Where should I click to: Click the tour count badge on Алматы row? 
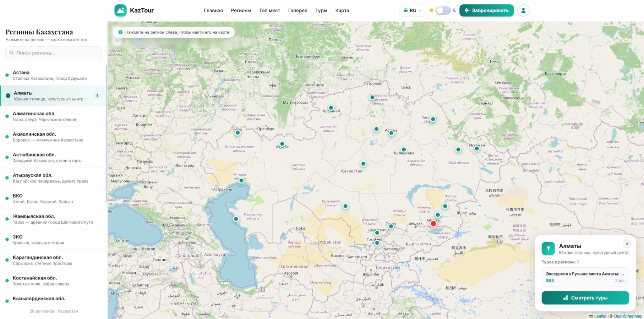tap(97, 96)
